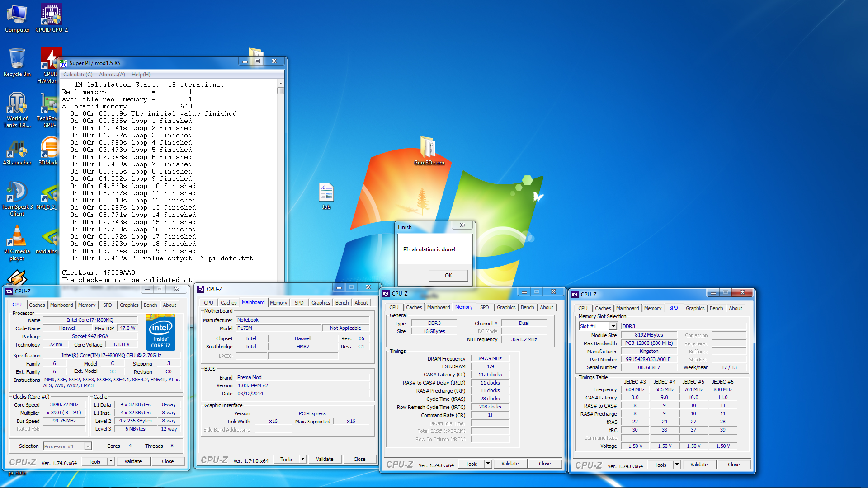The width and height of the screenshot is (868, 488).
Task: Click the NB Frequency 3691.2 MHz value
Action: 524,339
